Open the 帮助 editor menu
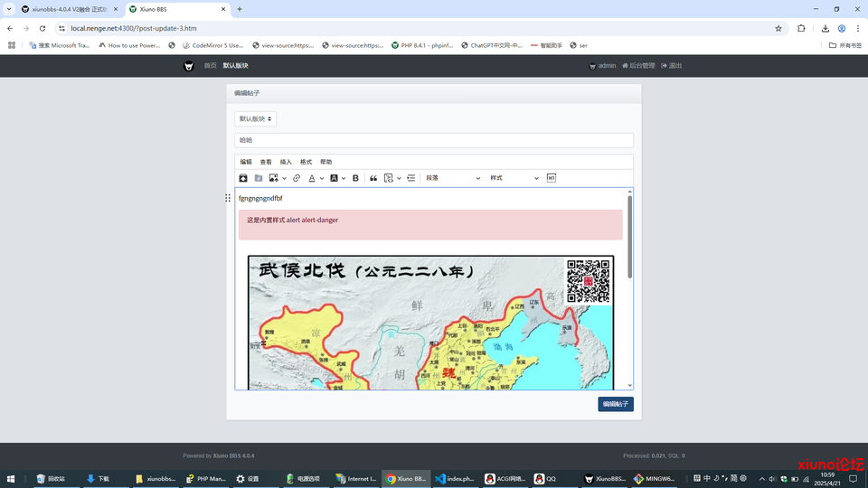 pos(326,162)
